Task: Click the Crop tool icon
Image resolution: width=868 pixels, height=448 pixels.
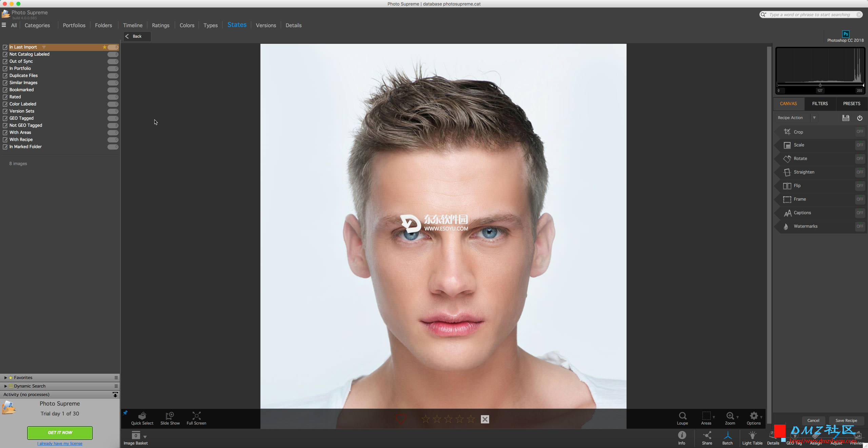Action: (x=787, y=132)
